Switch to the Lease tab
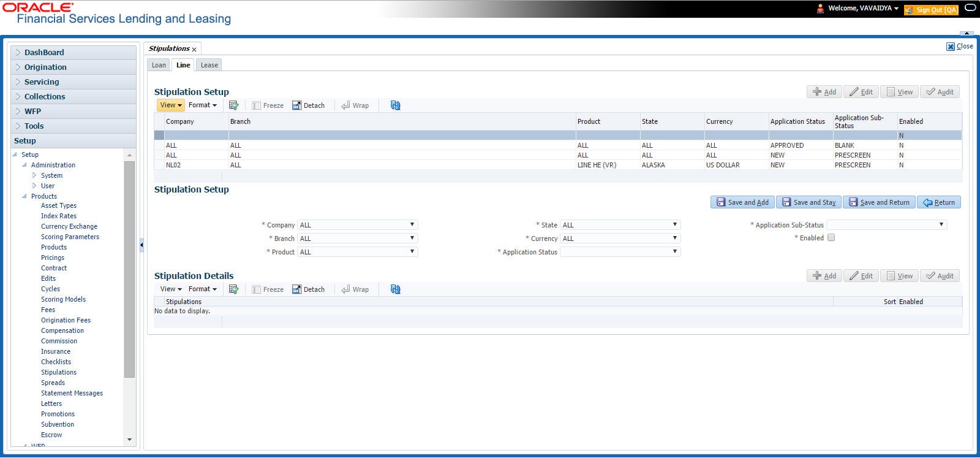Screen dimensions: 980x458 [209, 65]
